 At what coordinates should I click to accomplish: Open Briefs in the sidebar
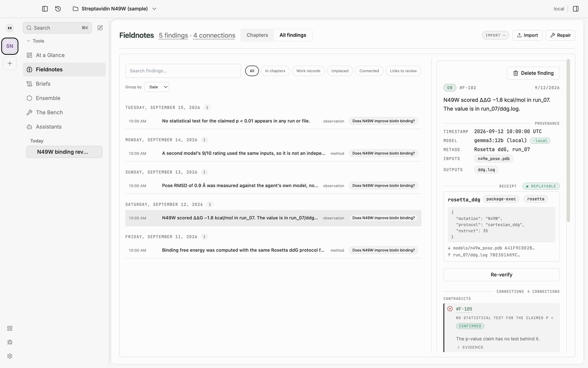[64, 84]
